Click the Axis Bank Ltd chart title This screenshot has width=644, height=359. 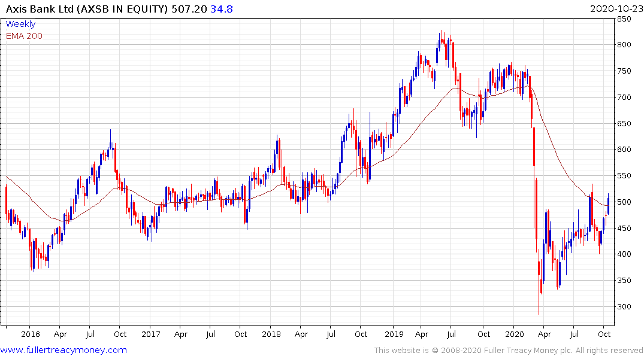87,9
